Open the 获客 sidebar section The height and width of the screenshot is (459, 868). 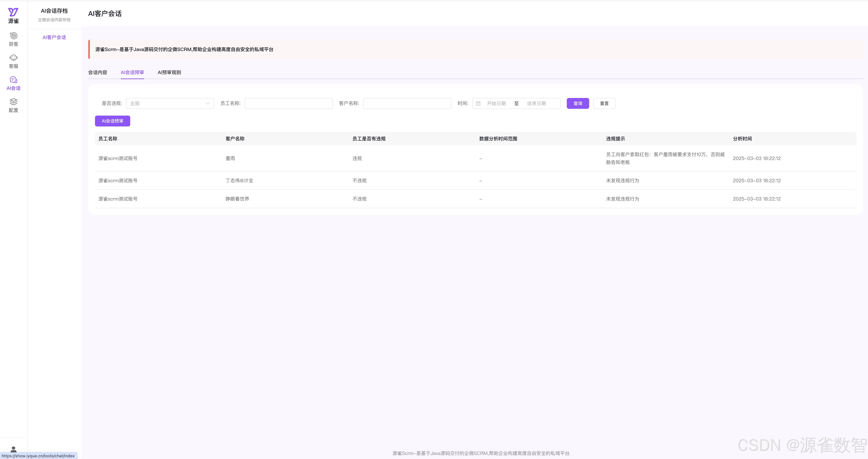[13, 39]
